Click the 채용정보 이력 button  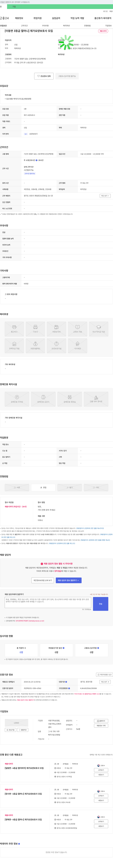(101, 726)
